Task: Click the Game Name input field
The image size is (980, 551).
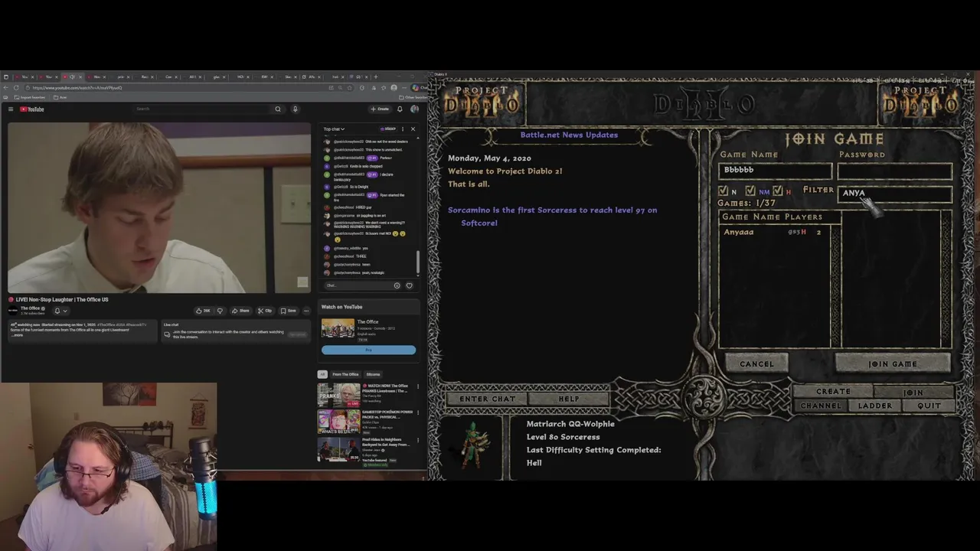Action: tap(775, 171)
